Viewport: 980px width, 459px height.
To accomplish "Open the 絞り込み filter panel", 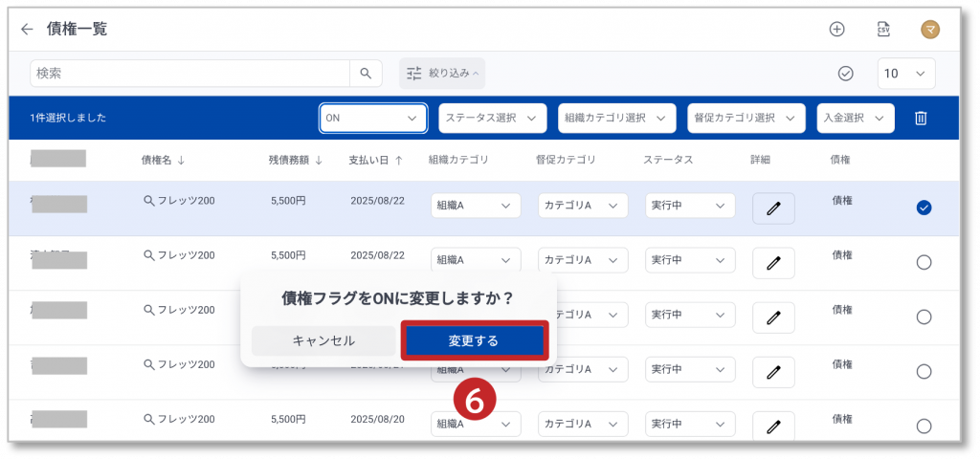I will point(441,73).
